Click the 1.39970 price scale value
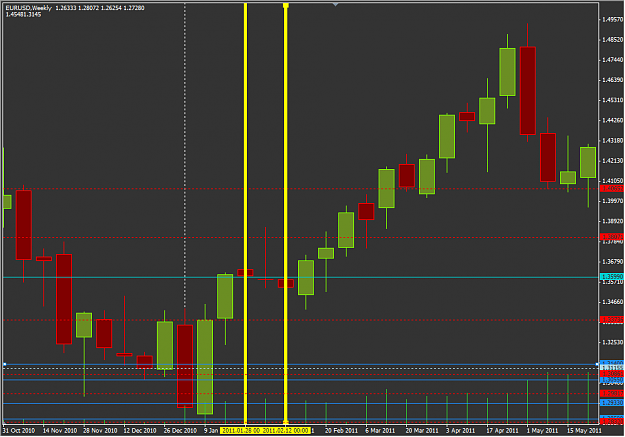 coord(613,201)
